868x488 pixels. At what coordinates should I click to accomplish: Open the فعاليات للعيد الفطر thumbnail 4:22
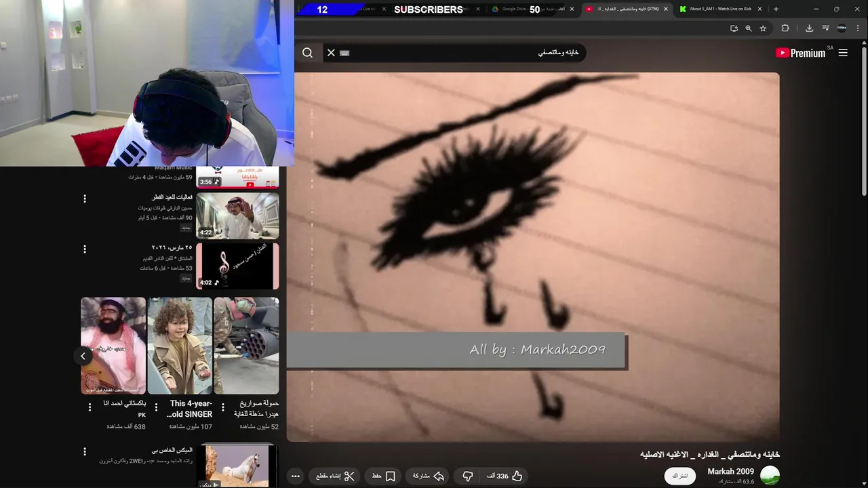(237, 216)
